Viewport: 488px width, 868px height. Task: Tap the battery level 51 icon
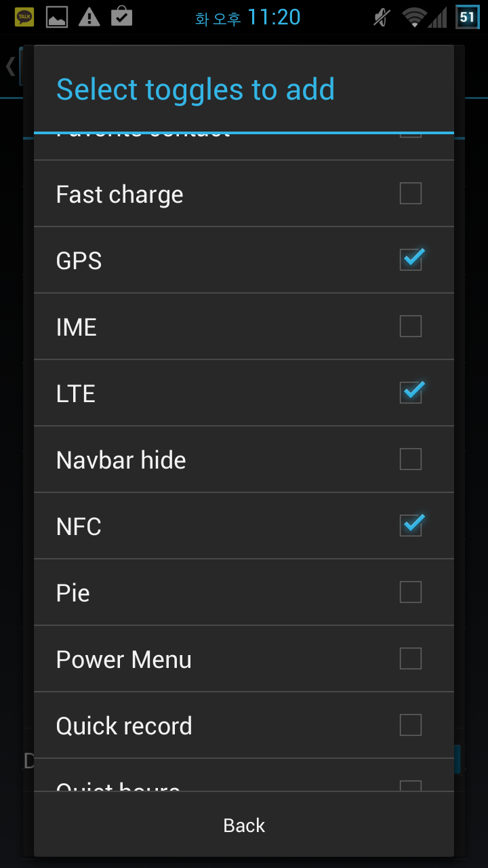(x=467, y=17)
